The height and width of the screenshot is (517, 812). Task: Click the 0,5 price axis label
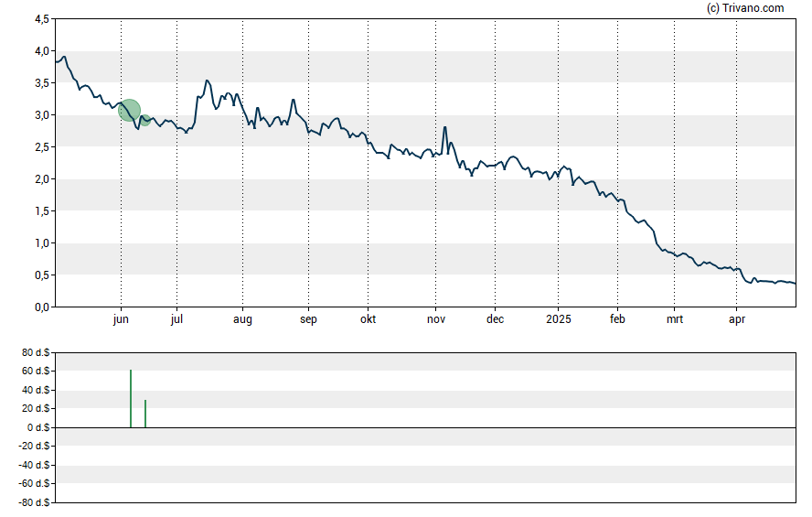(42, 275)
